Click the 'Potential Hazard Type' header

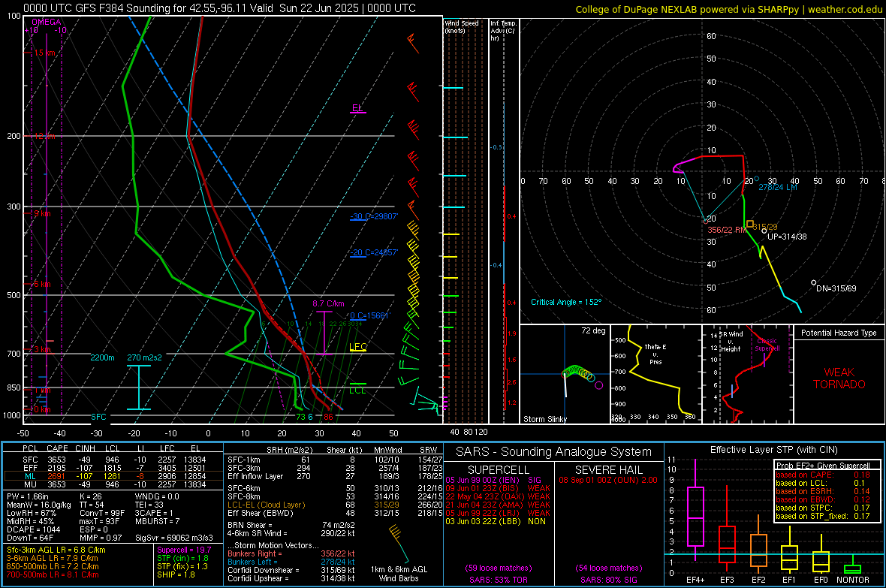[839, 333]
